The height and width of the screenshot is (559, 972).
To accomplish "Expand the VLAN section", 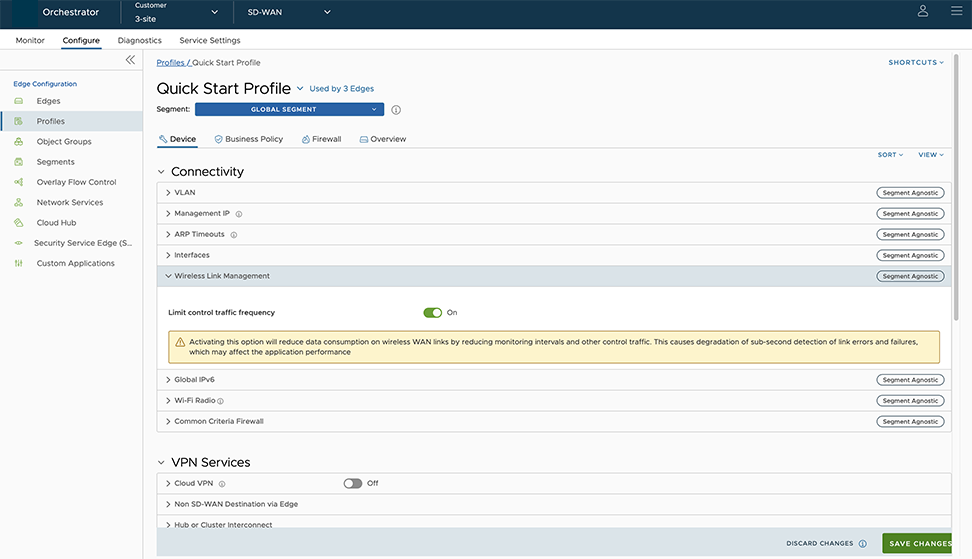I will click(185, 192).
